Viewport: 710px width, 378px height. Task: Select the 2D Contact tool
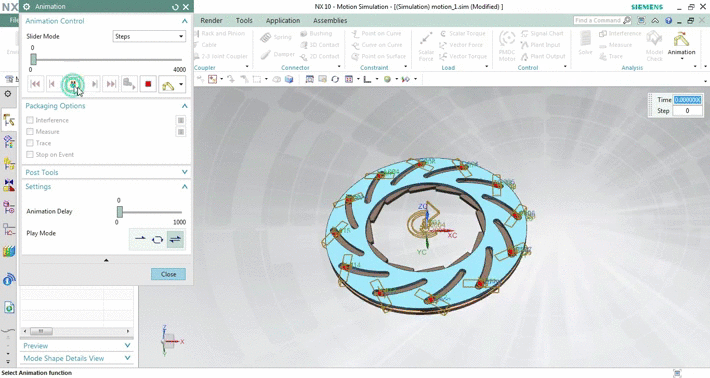(320, 56)
